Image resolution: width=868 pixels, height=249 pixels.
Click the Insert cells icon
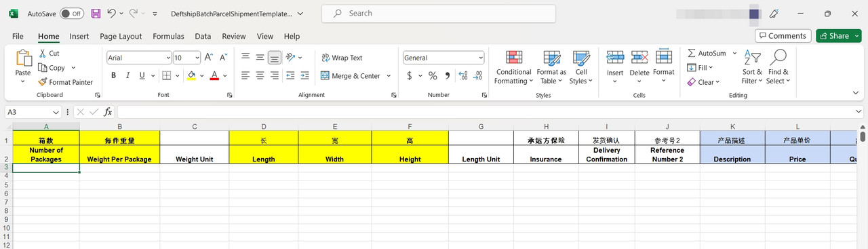click(615, 58)
